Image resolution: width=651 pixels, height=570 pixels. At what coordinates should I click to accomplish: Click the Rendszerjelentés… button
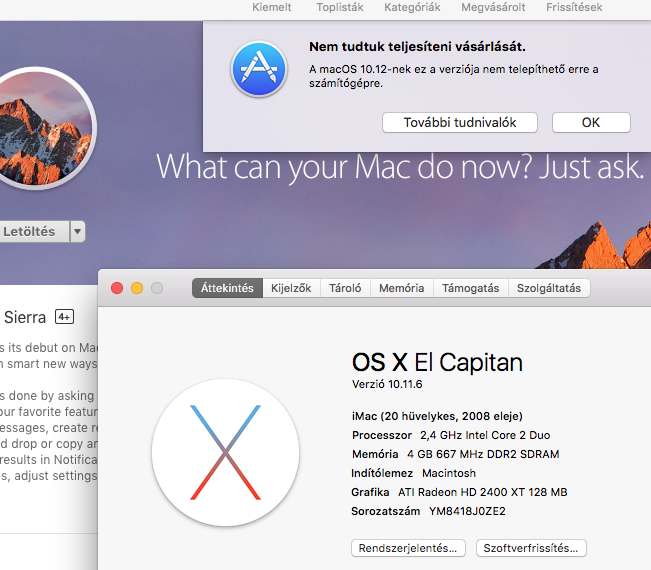tap(408, 548)
